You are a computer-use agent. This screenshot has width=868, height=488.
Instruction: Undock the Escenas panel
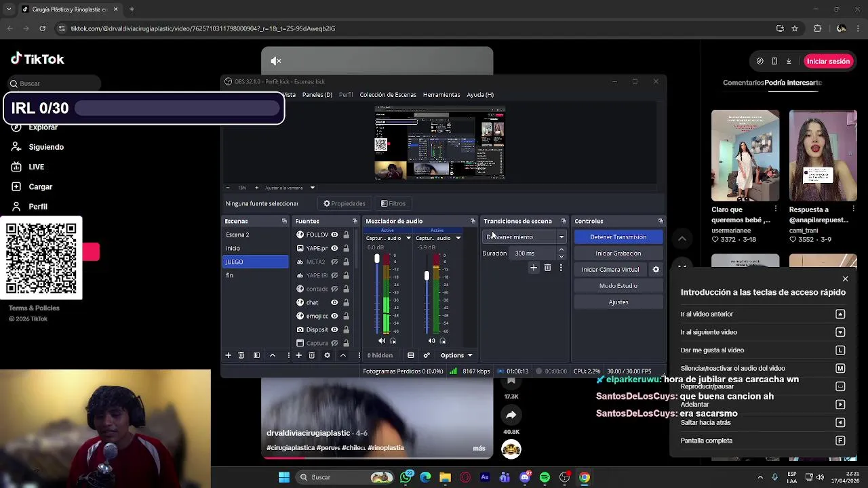click(x=284, y=221)
